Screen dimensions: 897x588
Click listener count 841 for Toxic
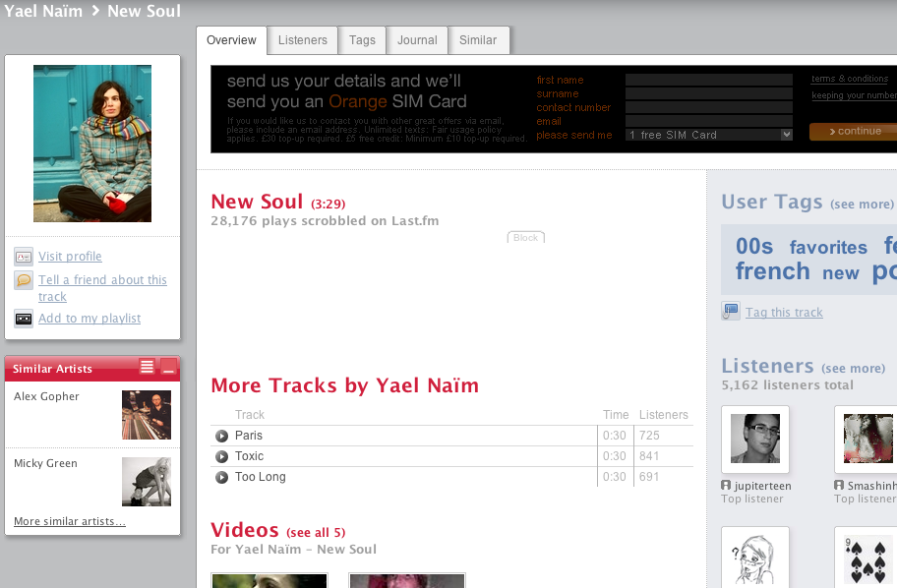pyautogui.click(x=649, y=456)
